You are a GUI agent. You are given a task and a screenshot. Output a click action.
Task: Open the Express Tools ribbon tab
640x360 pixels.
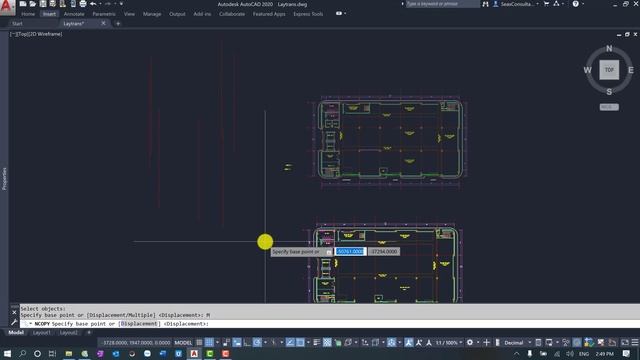pos(308,14)
